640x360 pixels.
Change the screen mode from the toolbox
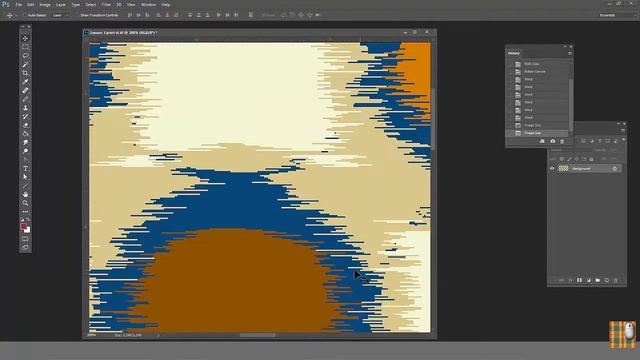25,247
